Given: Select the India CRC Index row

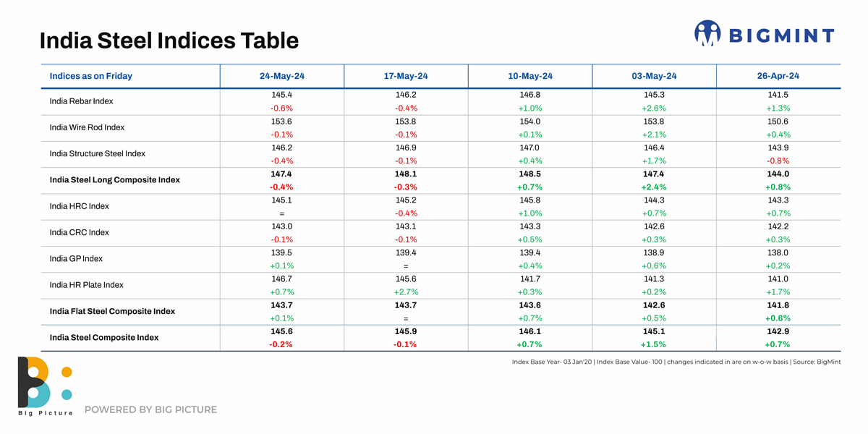Looking at the screenshot, I should coord(79,232).
